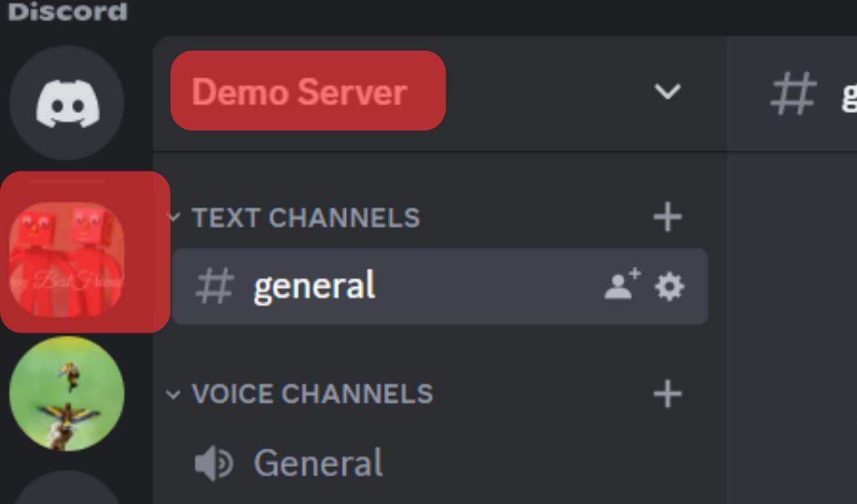Screen dimensions: 857x504
Task: Create invite for the general channel
Action: pyautogui.click(x=622, y=285)
